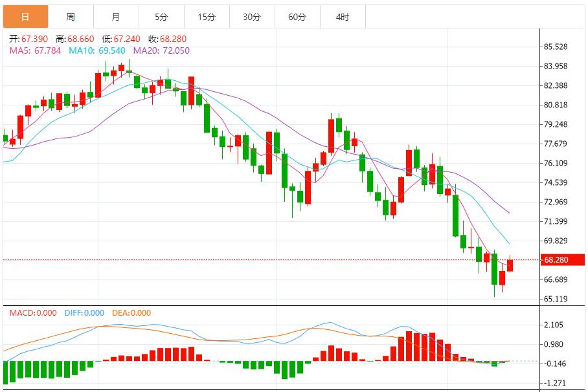
Task: Switch to the 周 weekly tab
Action: [71, 16]
